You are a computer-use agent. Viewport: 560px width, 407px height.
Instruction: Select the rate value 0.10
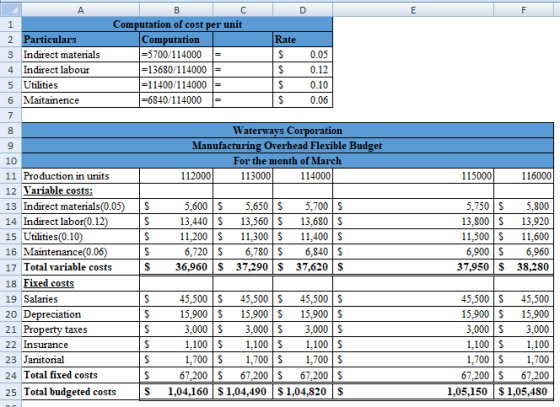[302, 85]
